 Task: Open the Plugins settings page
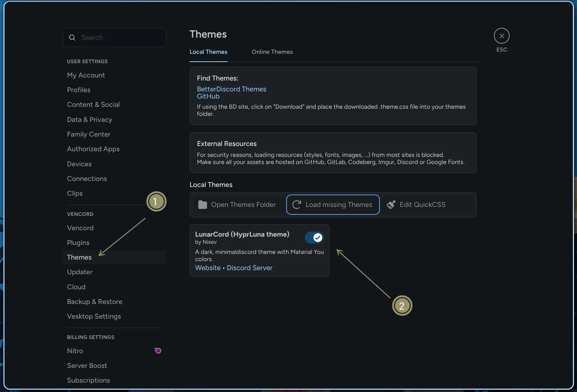coord(78,243)
